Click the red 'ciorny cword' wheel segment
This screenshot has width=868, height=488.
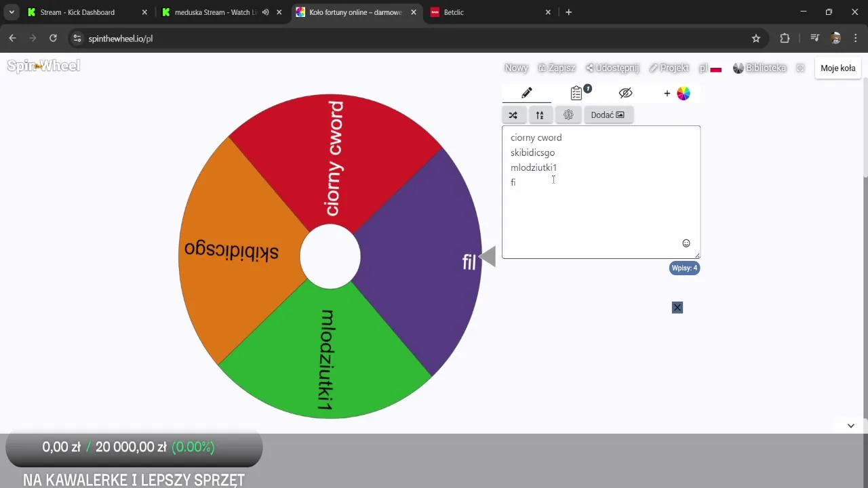pos(336,159)
